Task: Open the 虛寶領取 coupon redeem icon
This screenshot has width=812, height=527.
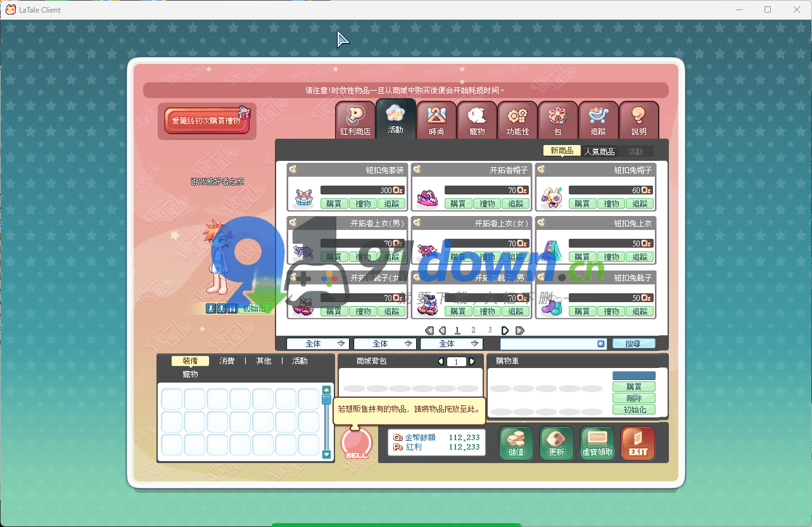Action: tap(597, 443)
